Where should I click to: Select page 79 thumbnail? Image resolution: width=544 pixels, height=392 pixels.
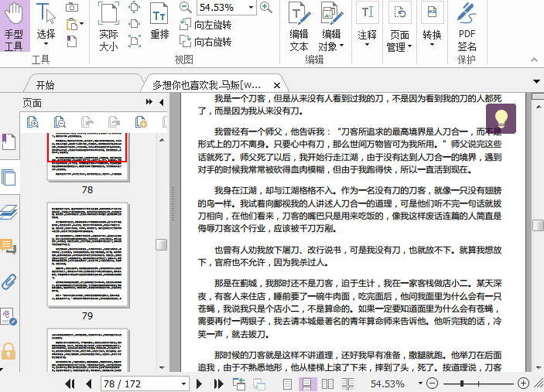(88, 255)
